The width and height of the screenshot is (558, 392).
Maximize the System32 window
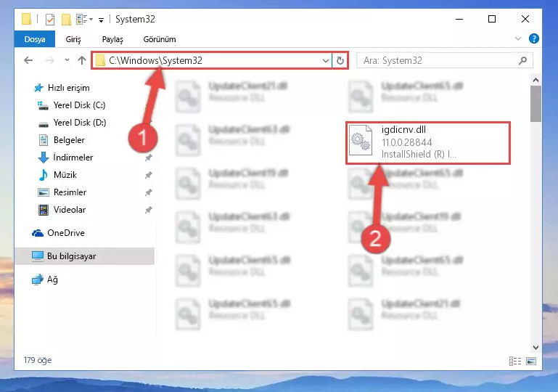(x=492, y=19)
